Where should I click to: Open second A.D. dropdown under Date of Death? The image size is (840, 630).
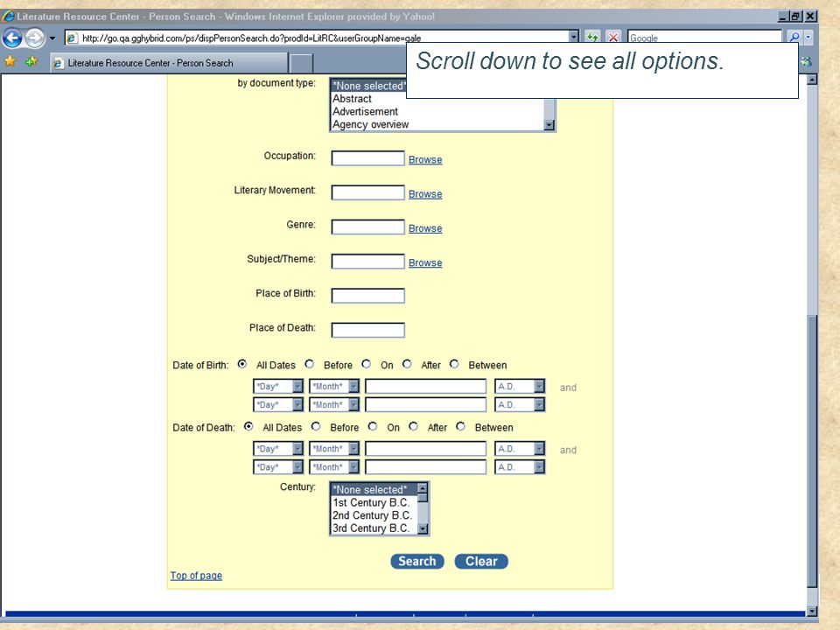(520, 467)
